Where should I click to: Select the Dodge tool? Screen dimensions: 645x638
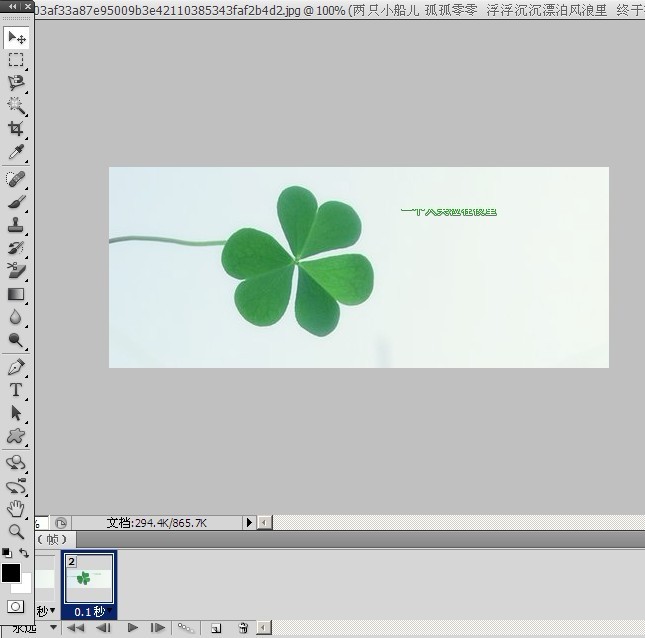pyautogui.click(x=16, y=340)
